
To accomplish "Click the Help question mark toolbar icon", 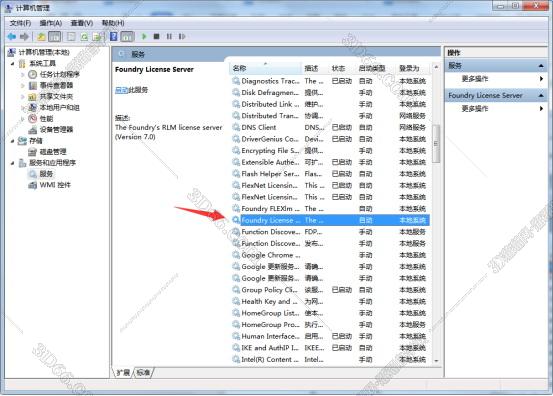I will [114, 36].
